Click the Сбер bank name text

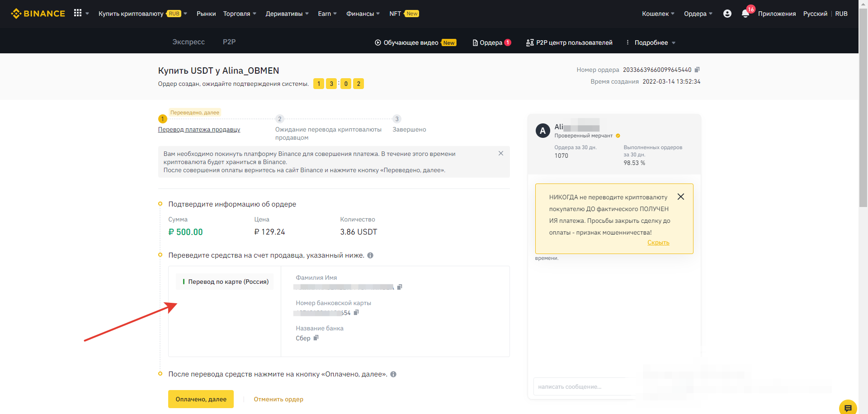pos(303,338)
